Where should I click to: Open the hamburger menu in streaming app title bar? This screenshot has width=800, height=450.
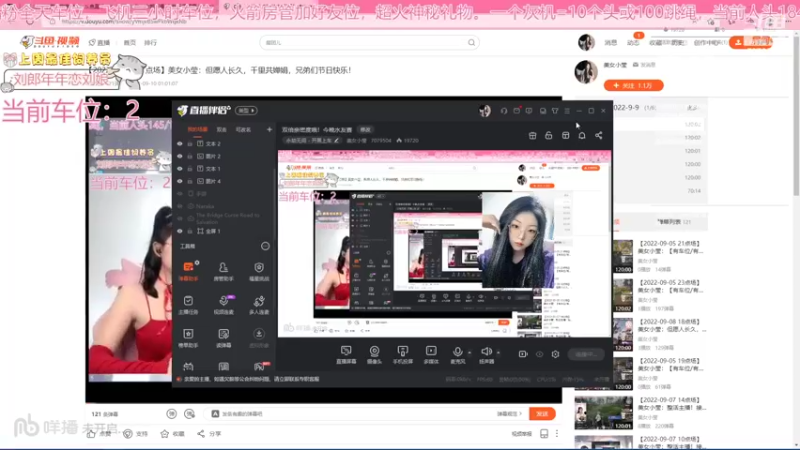[x=567, y=111]
